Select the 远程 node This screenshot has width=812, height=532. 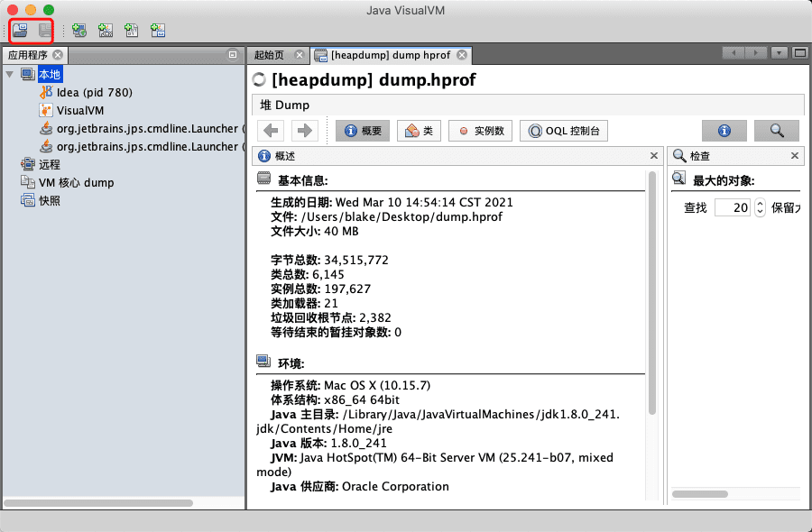tap(50, 165)
